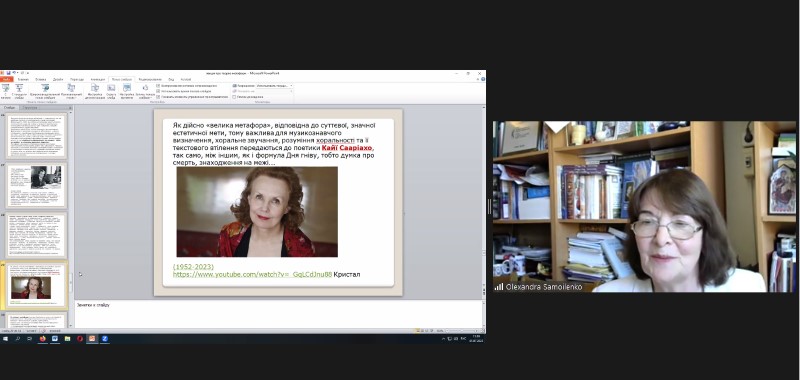
Task: Click the Rehearse Timings icon
Action: click(127, 91)
